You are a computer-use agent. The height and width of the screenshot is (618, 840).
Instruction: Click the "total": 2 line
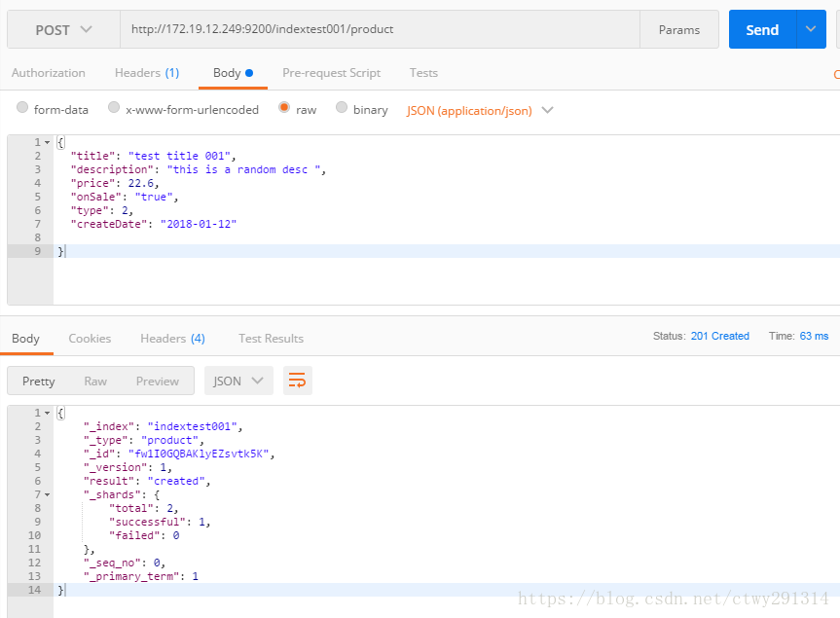[x=144, y=509]
